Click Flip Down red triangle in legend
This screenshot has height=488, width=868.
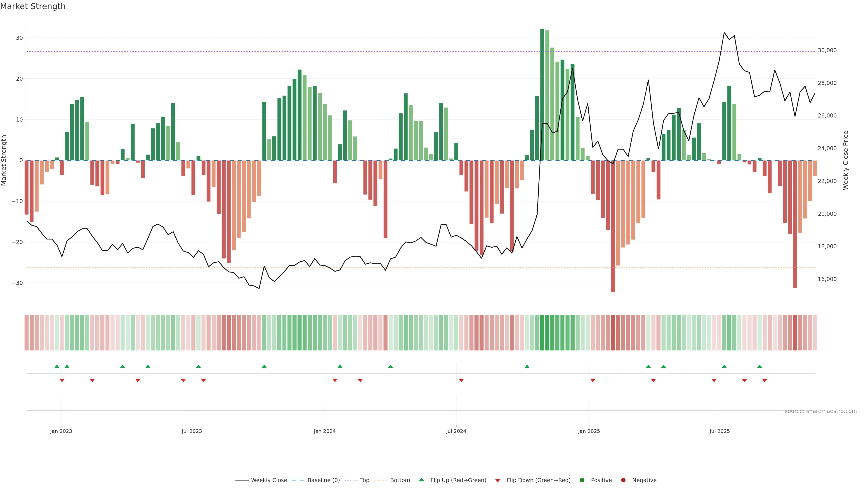[x=498, y=481]
